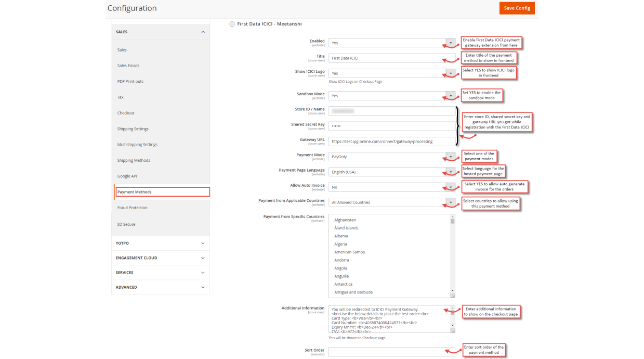Open the Sandbox Mode dropdown
Viewport: 644px width, 359px height.
pos(392,96)
